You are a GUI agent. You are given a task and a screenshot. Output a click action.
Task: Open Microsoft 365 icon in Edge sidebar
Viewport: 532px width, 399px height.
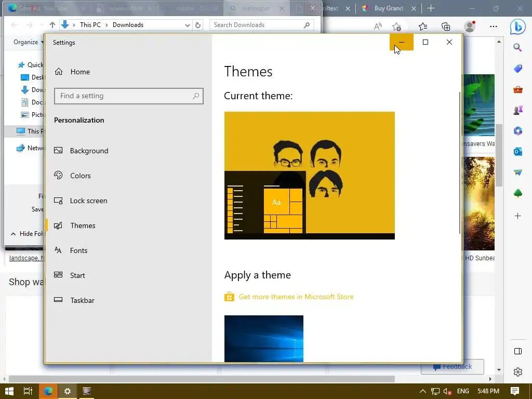[518, 131]
